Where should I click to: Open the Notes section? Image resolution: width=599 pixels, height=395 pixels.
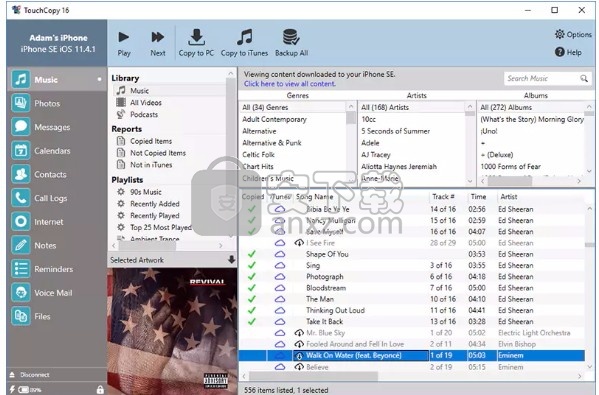click(x=57, y=245)
